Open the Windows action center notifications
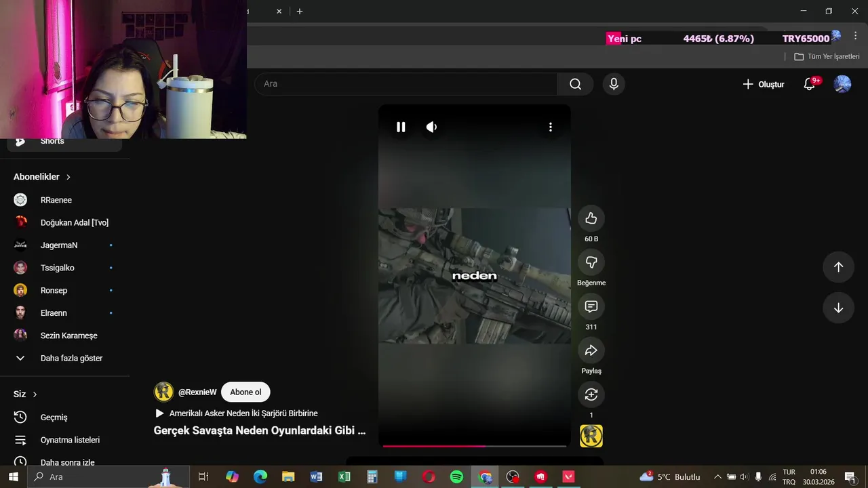 click(x=850, y=476)
